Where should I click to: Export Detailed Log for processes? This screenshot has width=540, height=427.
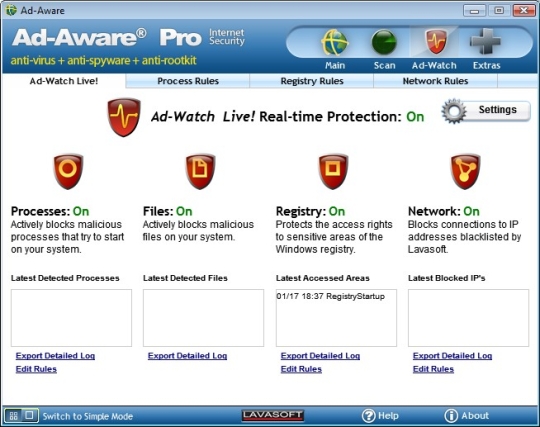(x=55, y=356)
